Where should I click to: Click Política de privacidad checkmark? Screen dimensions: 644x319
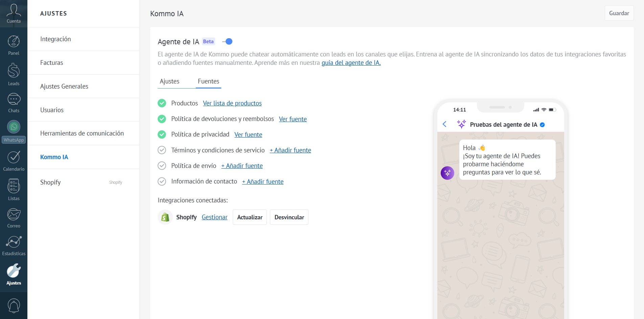click(162, 134)
